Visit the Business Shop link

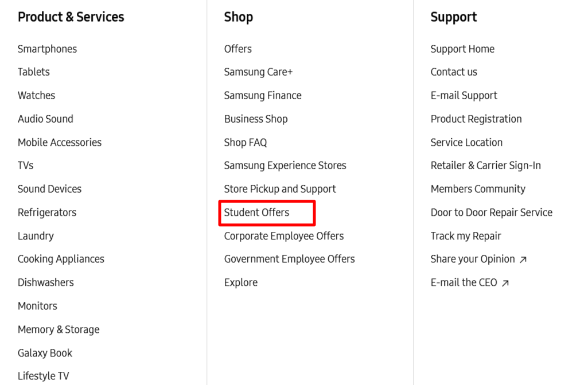[255, 119]
